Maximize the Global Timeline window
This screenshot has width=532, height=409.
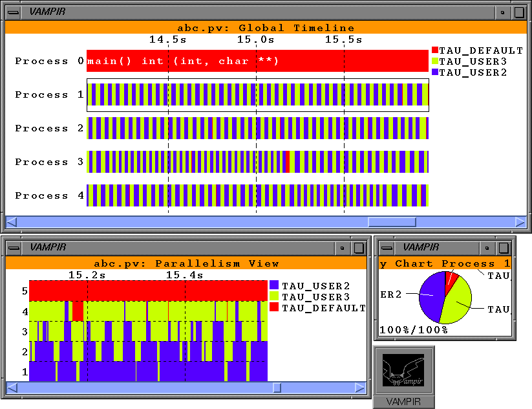(x=519, y=12)
